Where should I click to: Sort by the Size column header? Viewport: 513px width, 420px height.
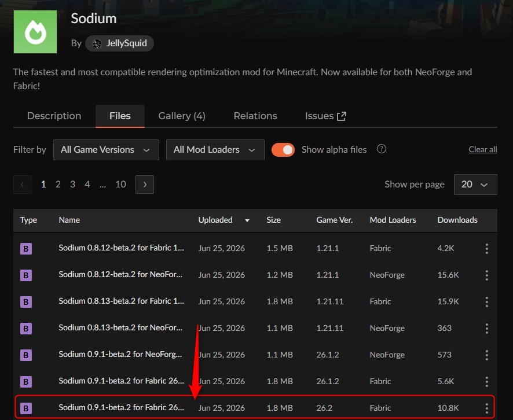(x=273, y=220)
